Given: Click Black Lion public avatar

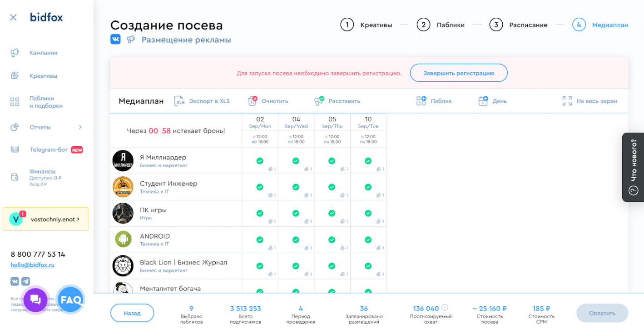Looking at the screenshot, I should pyautogui.click(x=123, y=266).
